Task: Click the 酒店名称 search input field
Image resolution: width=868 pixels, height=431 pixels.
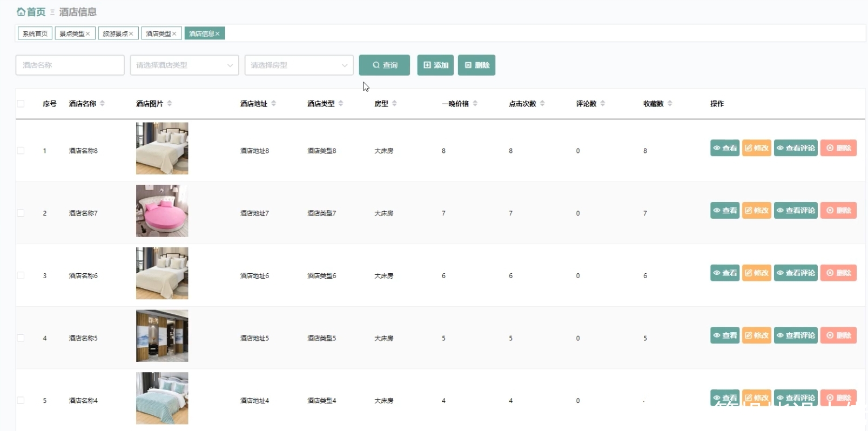Action: [70, 65]
